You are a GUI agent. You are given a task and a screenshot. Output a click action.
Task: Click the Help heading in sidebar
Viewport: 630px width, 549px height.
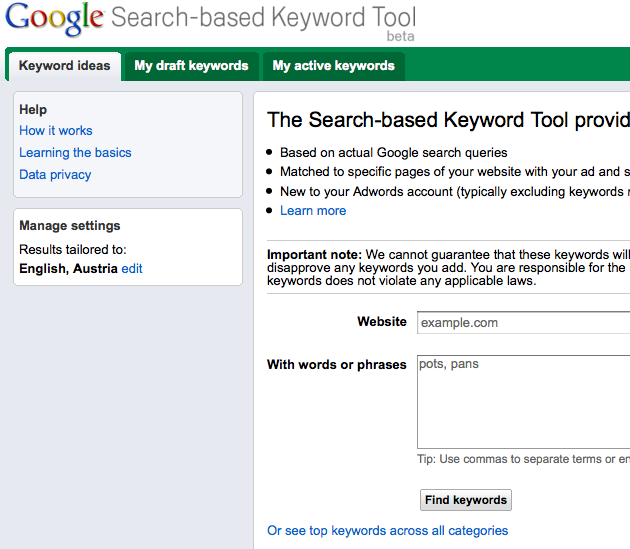(33, 110)
